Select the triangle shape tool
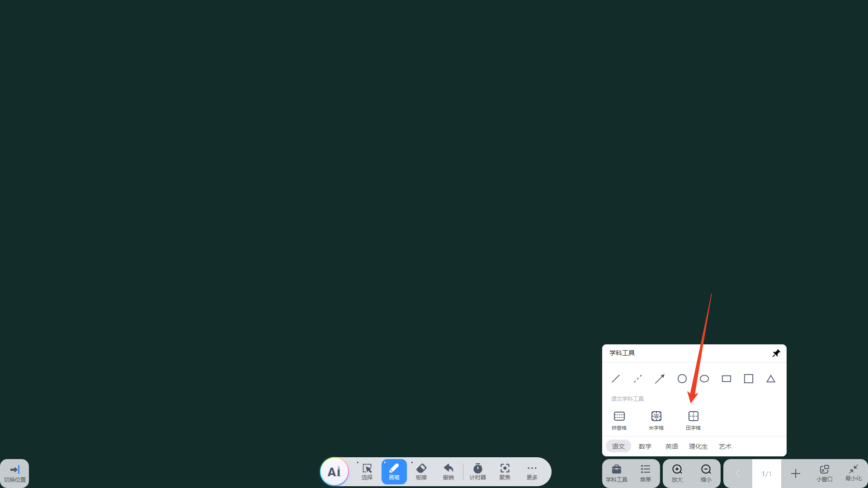This screenshot has width=868, height=488. point(770,379)
